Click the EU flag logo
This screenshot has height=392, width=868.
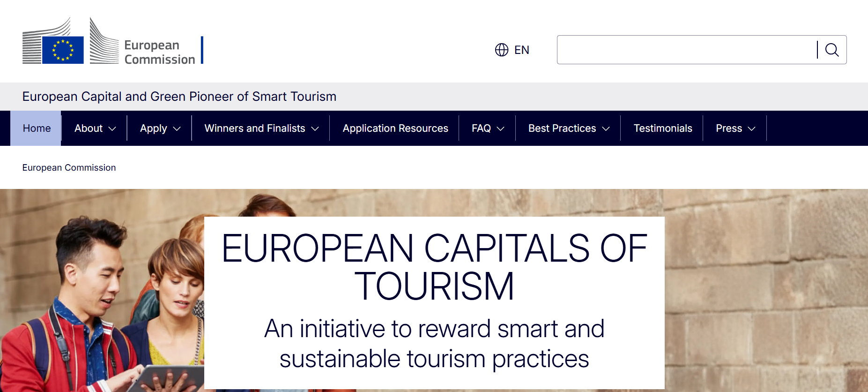click(63, 50)
